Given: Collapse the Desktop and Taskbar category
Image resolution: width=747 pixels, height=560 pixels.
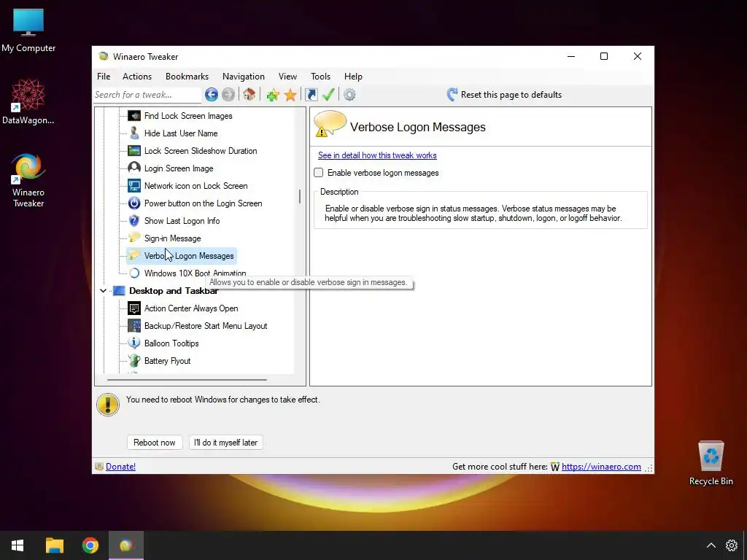Looking at the screenshot, I should point(103,290).
